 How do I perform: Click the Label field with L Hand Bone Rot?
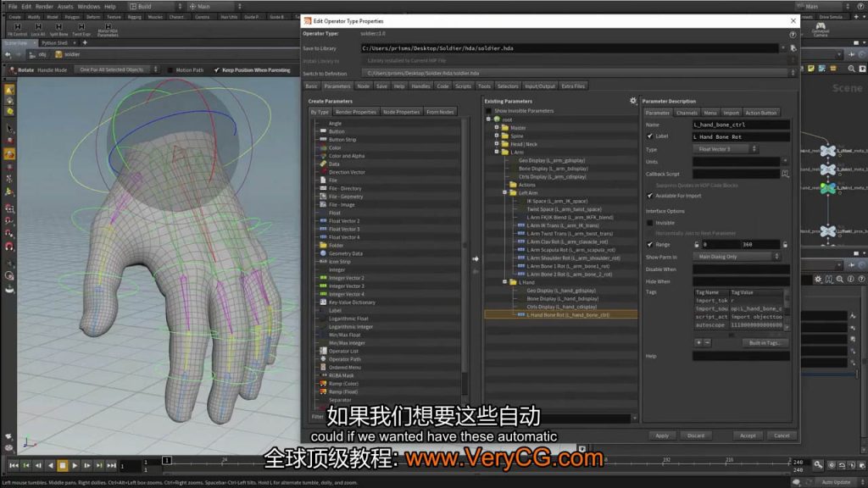[x=741, y=136]
